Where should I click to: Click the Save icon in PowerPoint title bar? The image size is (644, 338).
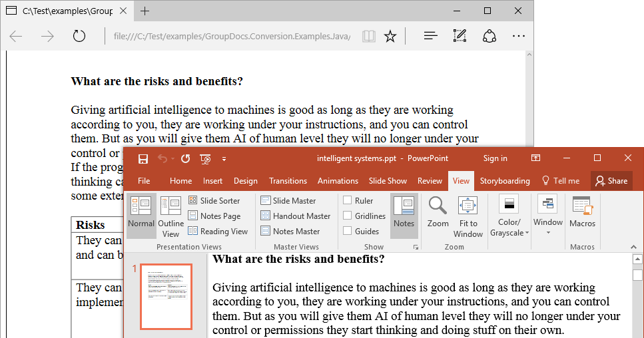click(x=143, y=158)
